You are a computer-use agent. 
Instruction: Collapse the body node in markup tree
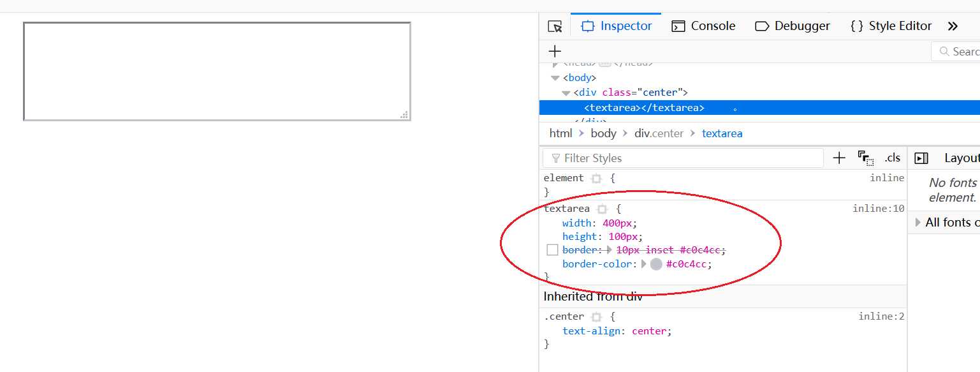coord(554,78)
